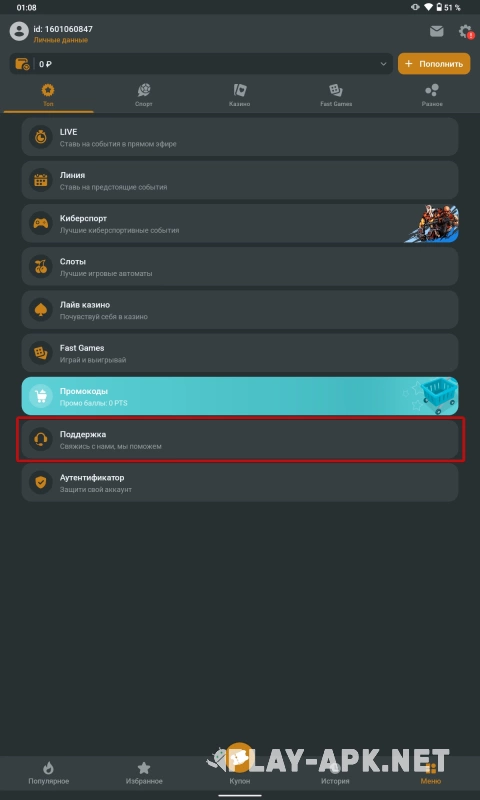The image size is (480, 800).
Task: Open Личные данные link
Action: pos(61,40)
